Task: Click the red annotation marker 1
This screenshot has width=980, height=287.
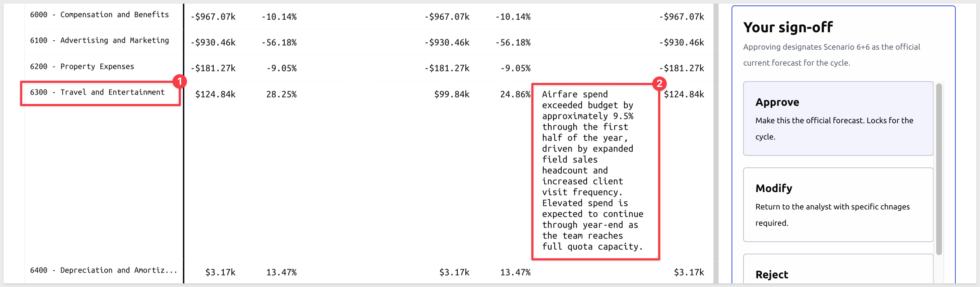Action: 179,82
